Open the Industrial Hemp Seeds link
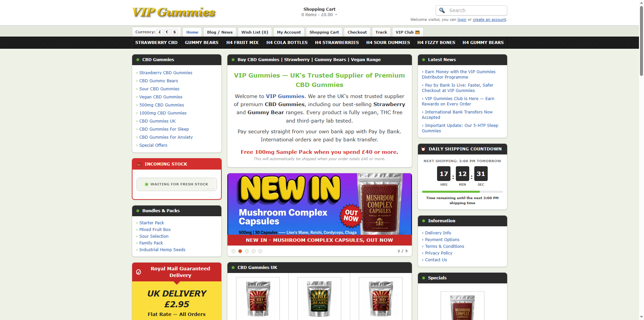The image size is (644, 320). click(x=162, y=250)
